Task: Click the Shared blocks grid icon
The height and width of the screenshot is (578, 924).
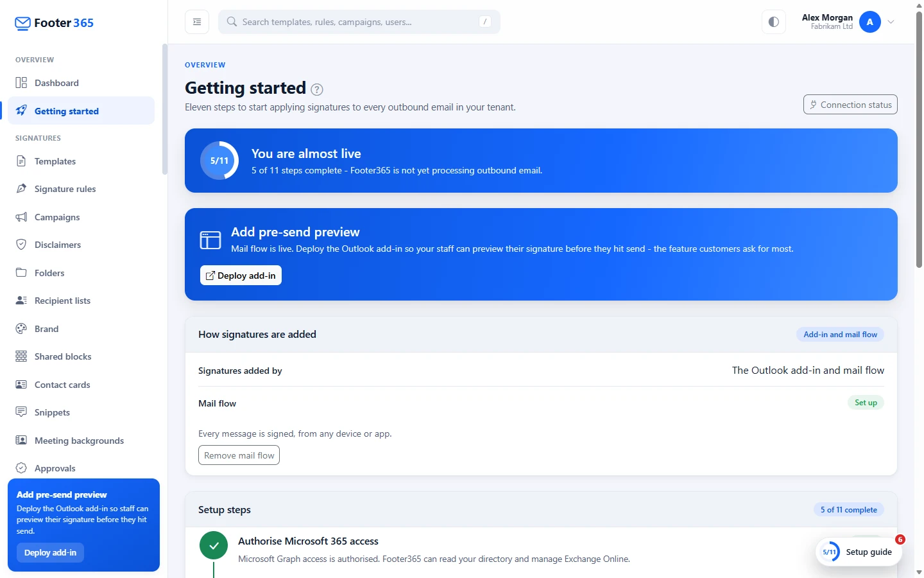Action: tap(21, 356)
